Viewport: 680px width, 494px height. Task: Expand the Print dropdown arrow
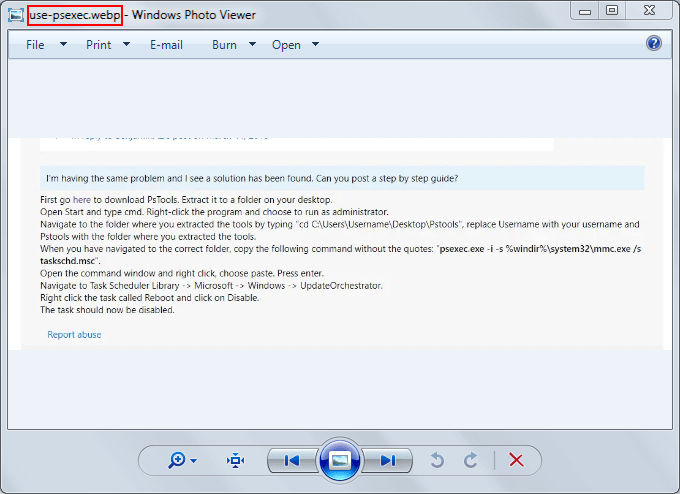coord(127,44)
